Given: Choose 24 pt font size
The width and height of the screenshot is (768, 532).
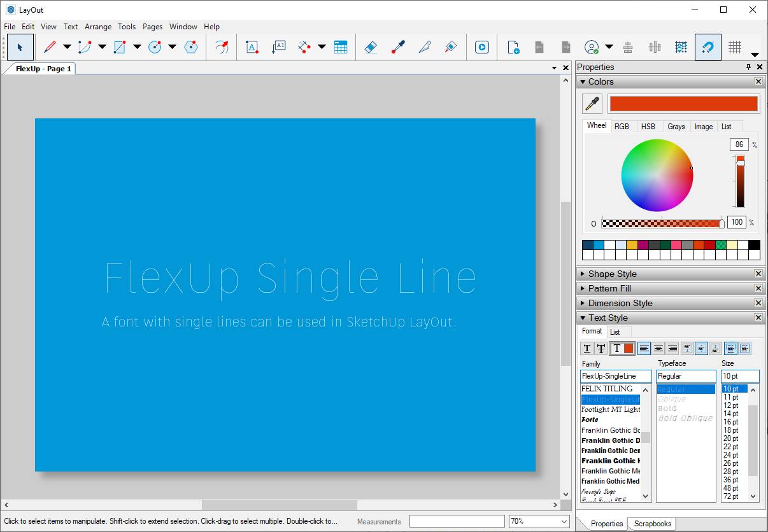Looking at the screenshot, I should click(x=731, y=455).
